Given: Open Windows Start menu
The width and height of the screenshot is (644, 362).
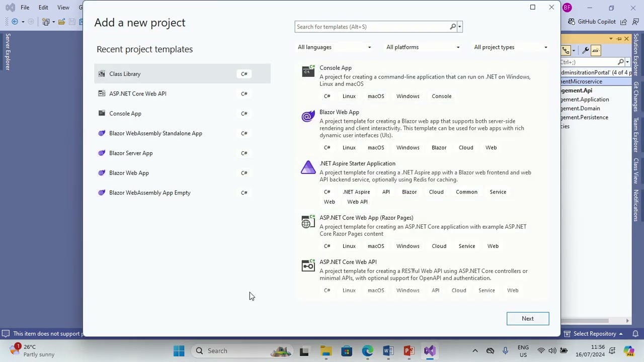Looking at the screenshot, I should pyautogui.click(x=179, y=351).
